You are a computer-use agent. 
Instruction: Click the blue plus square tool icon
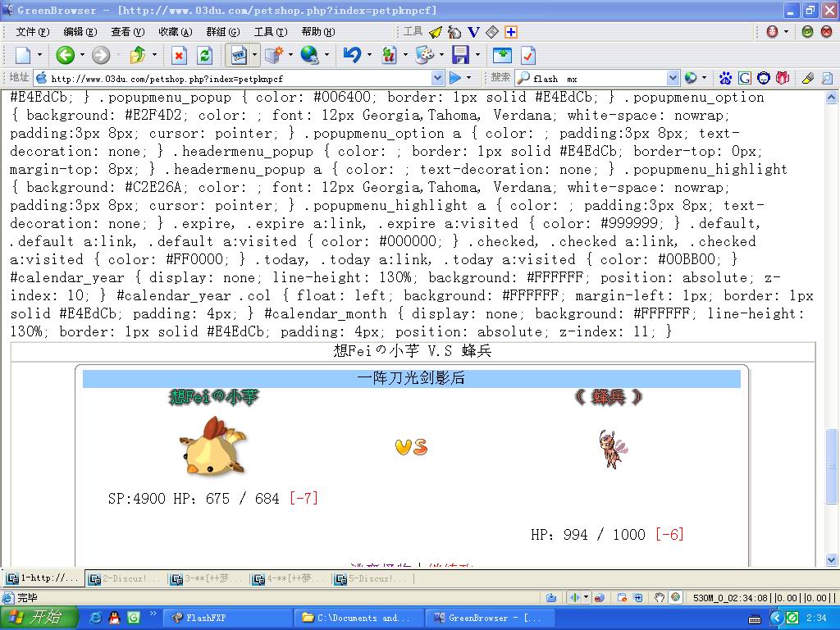pos(511,32)
